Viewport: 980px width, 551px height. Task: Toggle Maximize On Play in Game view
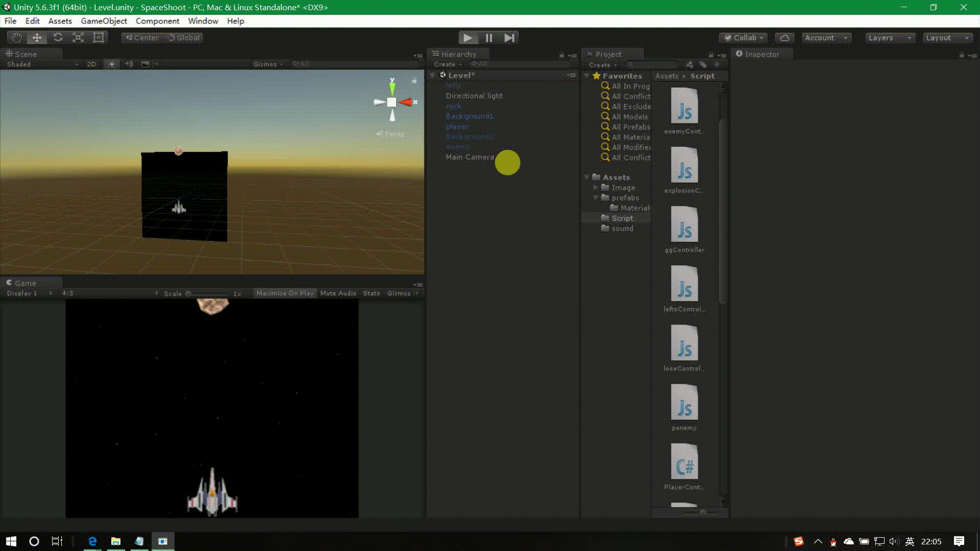point(284,293)
